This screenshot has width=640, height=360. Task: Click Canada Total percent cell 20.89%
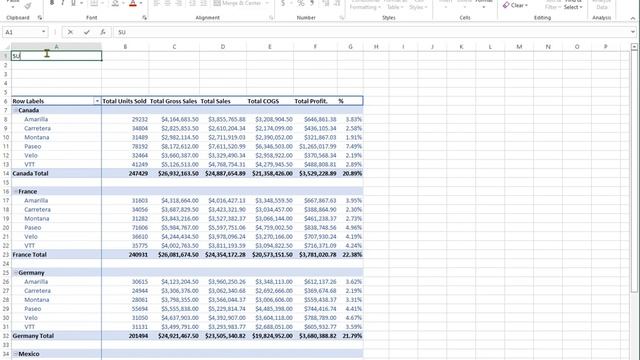pyautogui.click(x=350, y=173)
